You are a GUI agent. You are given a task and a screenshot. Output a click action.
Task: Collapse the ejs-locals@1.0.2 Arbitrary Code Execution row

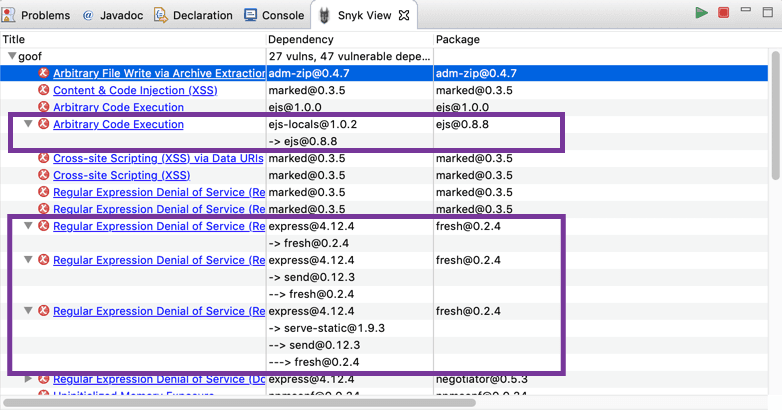[x=28, y=123]
